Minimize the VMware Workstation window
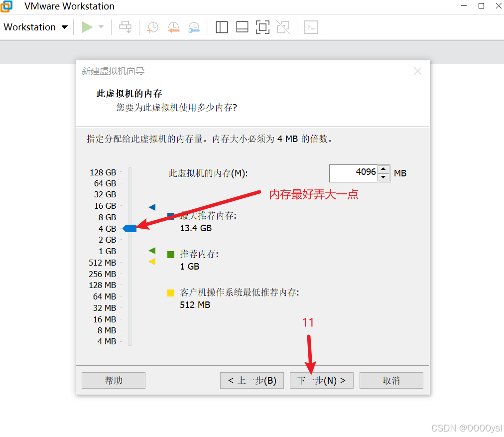 [464, 6]
